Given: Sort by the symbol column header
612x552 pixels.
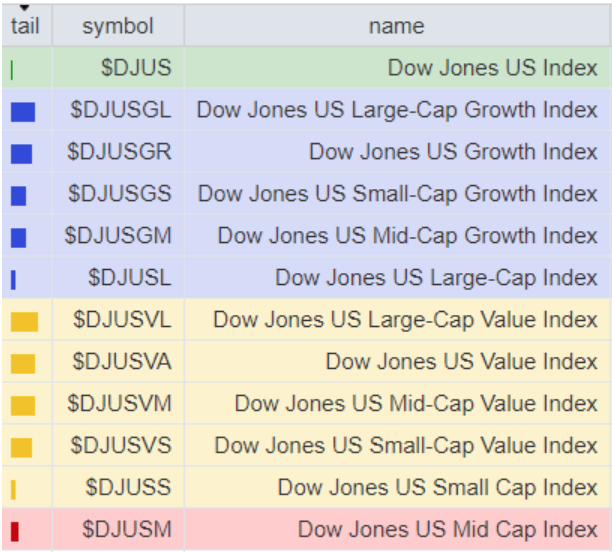Looking at the screenshot, I should pos(118,26).
